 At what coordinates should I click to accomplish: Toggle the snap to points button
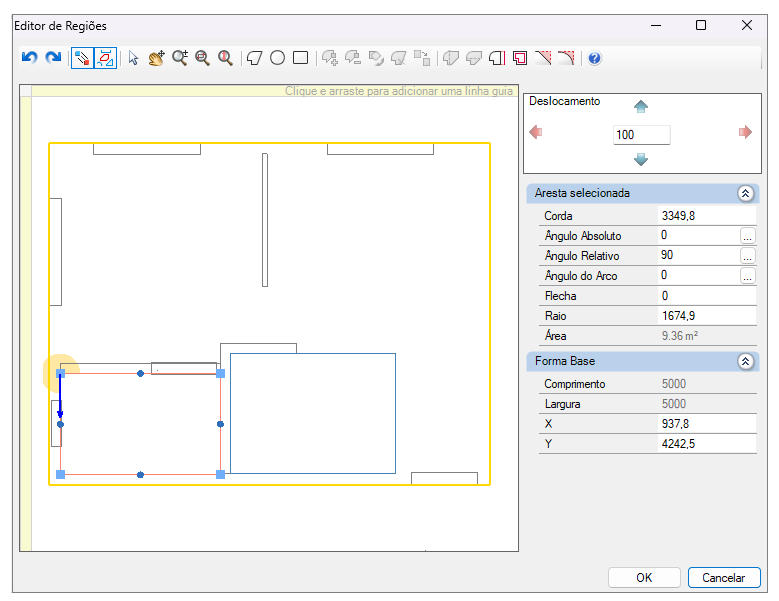(x=82, y=58)
